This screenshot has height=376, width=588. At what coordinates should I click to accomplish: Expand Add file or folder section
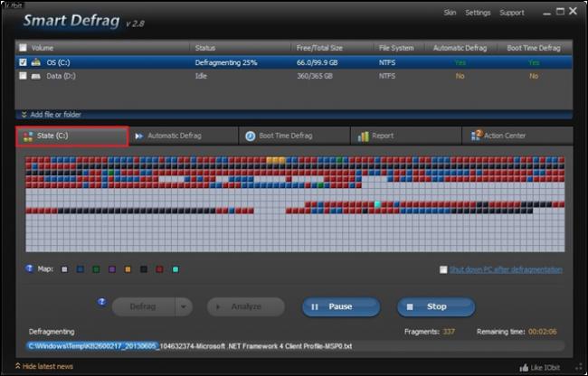tap(55, 115)
